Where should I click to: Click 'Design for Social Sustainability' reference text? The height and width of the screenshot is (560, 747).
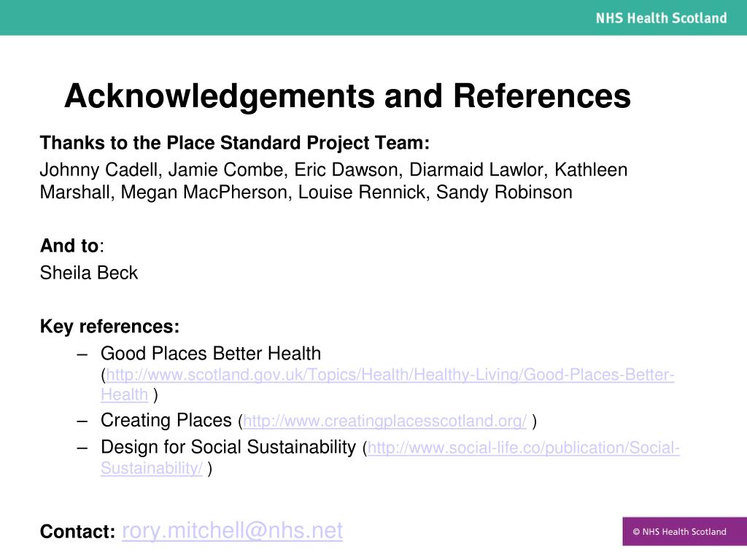[228, 448]
